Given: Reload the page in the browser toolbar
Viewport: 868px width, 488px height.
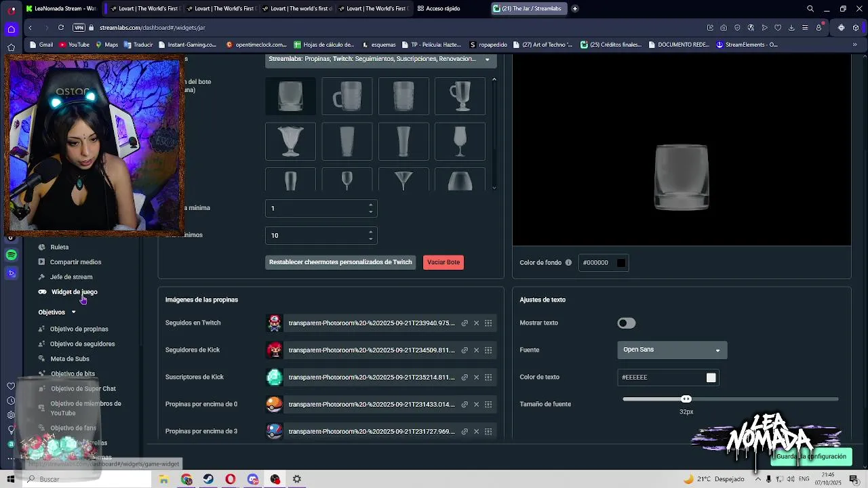Looking at the screenshot, I should click(x=61, y=28).
